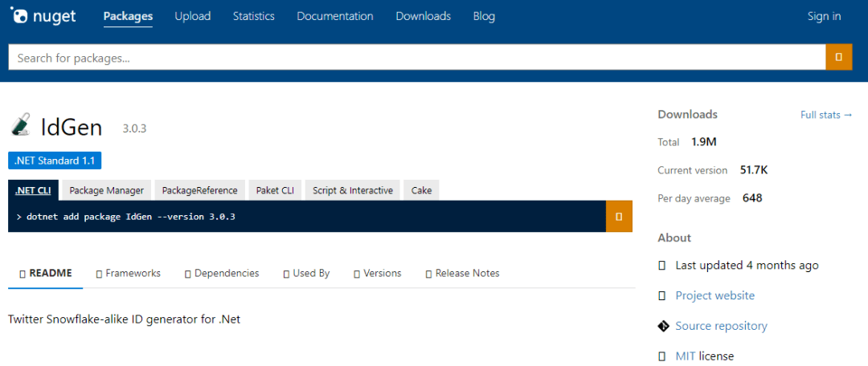Open the Source repository link
This screenshot has width=868, height=366.
[721, 326]
